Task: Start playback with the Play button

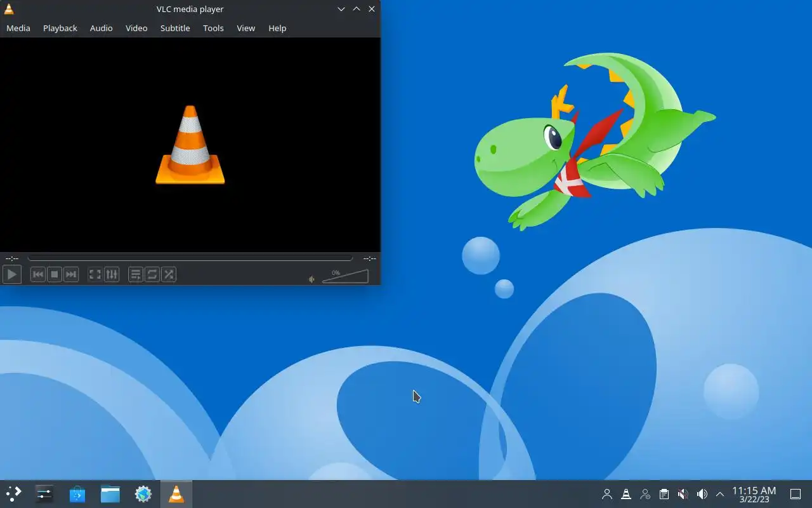Action: tap(12, 274)
